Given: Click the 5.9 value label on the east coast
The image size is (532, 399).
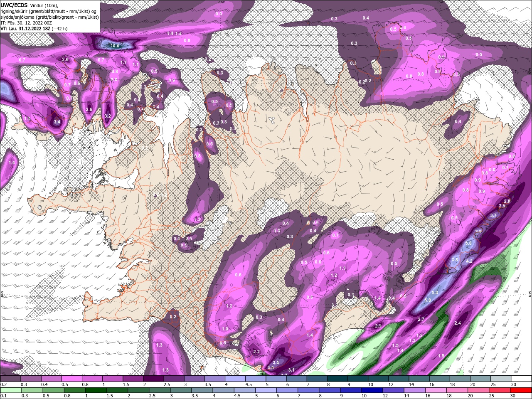Looking at the screenshot, I should point(455,260).
